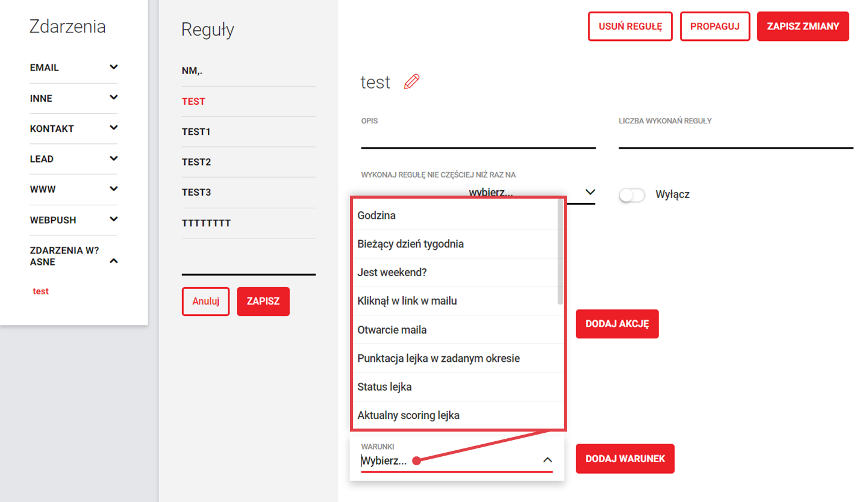Close the Warunki dropdown with its chevron
868x502 pixels.
547,460
